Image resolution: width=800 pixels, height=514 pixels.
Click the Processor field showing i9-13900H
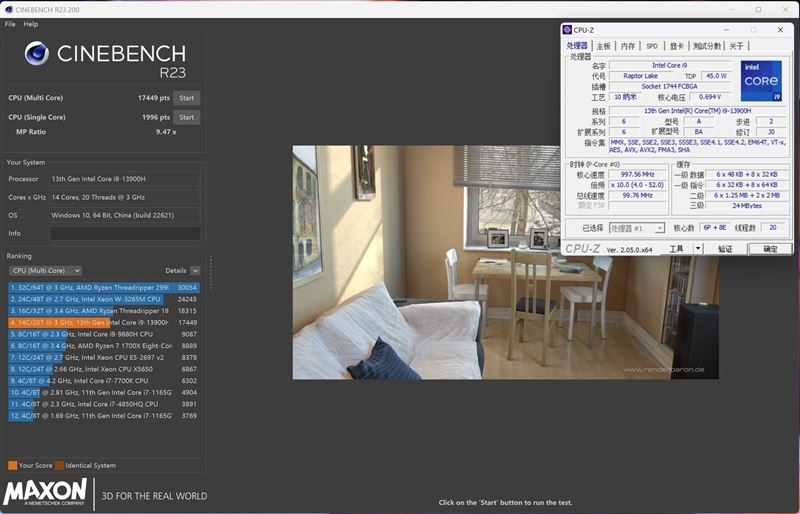[125, 179]
